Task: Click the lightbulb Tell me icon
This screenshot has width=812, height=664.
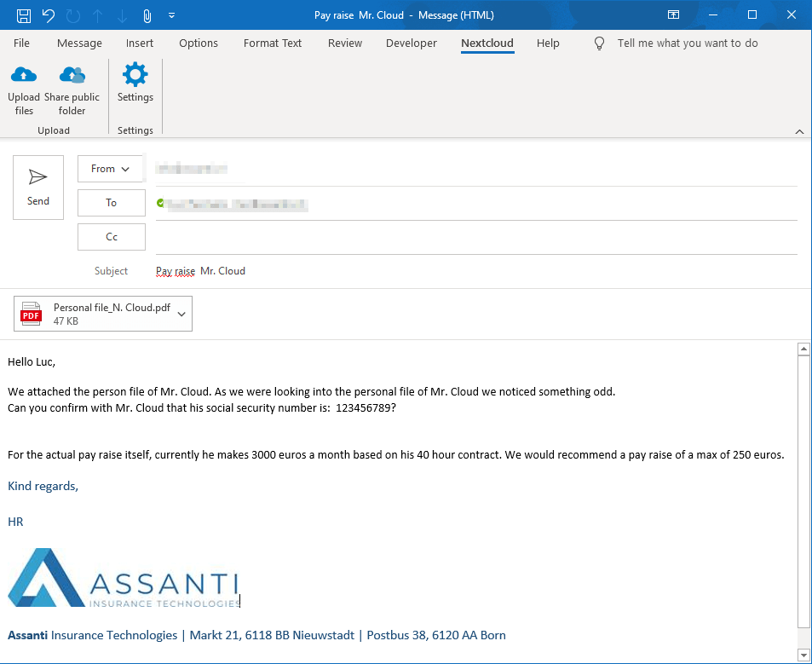Action: point(600,43)
